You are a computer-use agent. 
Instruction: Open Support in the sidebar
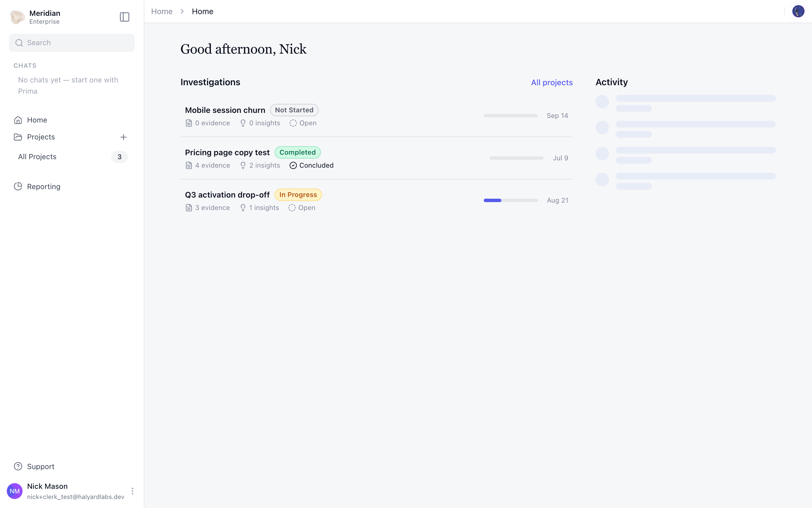[72, 466]
